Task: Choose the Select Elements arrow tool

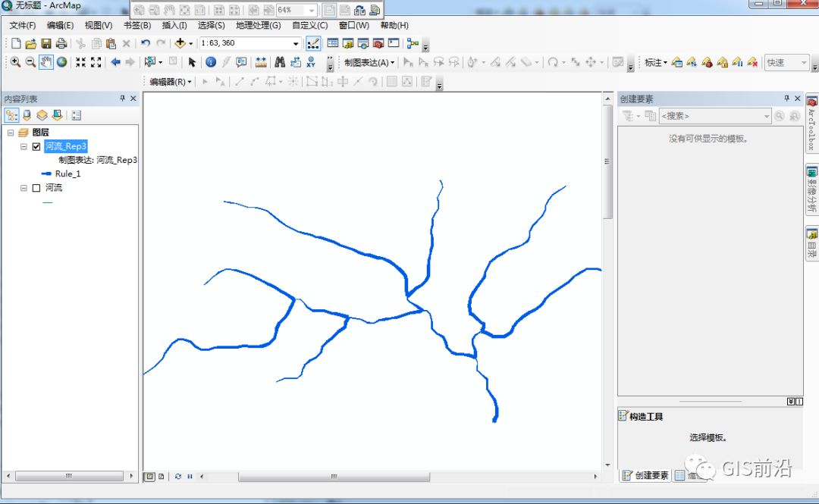Action: click(192, 62)
